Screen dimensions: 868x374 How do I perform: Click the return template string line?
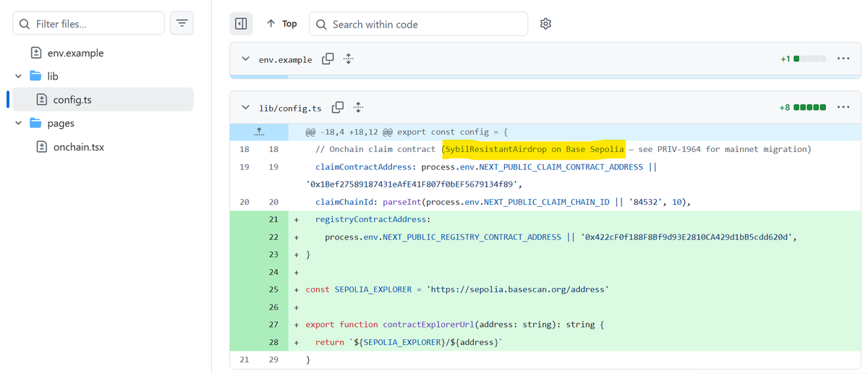(409, 342)
